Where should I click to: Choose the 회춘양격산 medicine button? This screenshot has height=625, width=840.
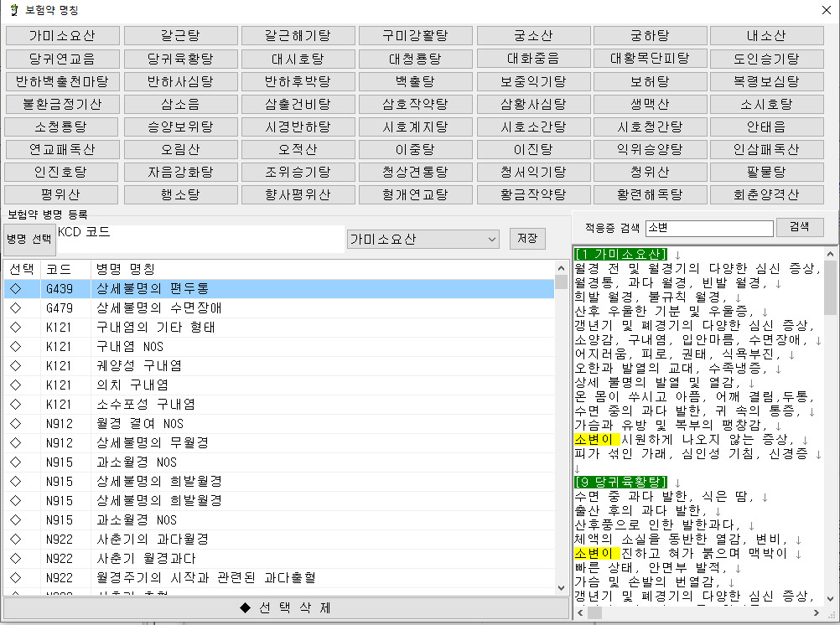(x=766, y=194)
